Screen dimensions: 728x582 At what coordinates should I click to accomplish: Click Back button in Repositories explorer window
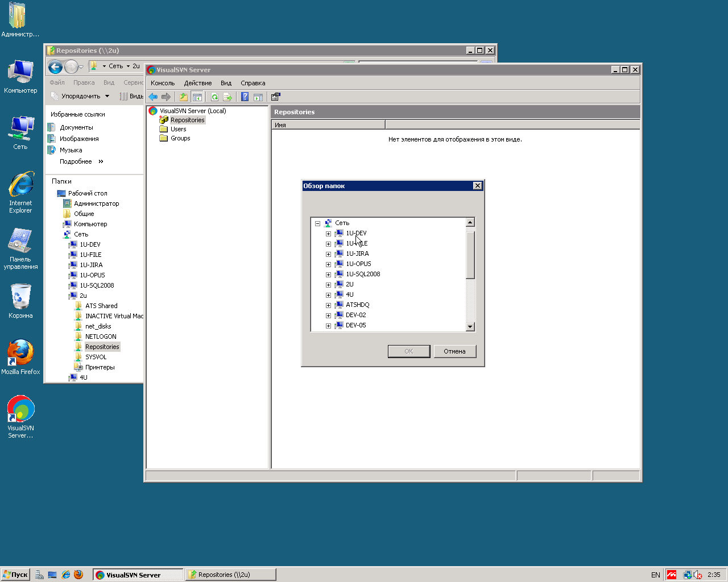click(x=55, y=67)
